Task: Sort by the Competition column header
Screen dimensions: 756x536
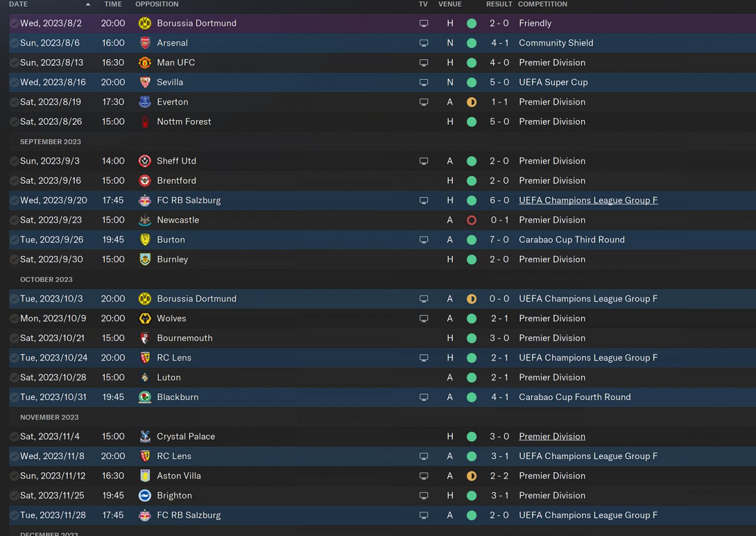Action: (542, 4)
